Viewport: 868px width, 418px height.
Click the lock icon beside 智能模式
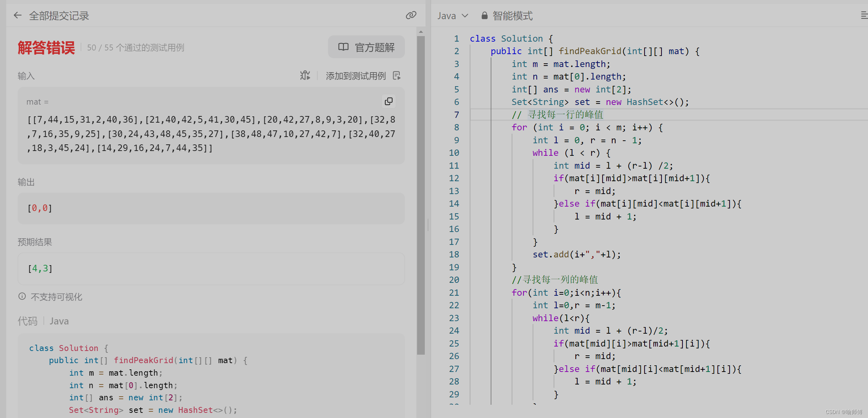point(484,15)
